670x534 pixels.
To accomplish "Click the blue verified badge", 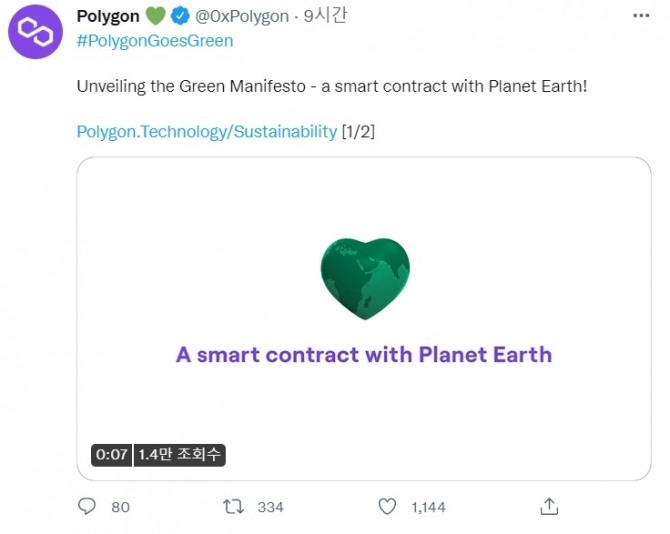I will [x=181, y=16].
